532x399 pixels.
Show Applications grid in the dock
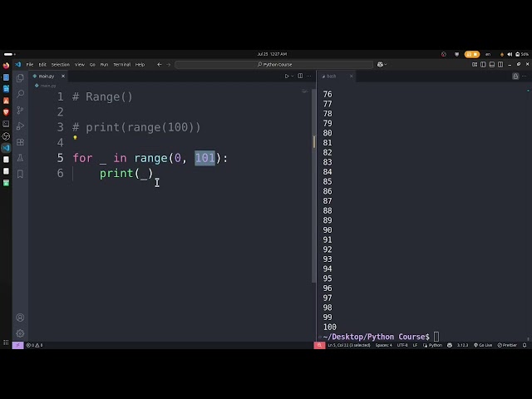[6, 342]
